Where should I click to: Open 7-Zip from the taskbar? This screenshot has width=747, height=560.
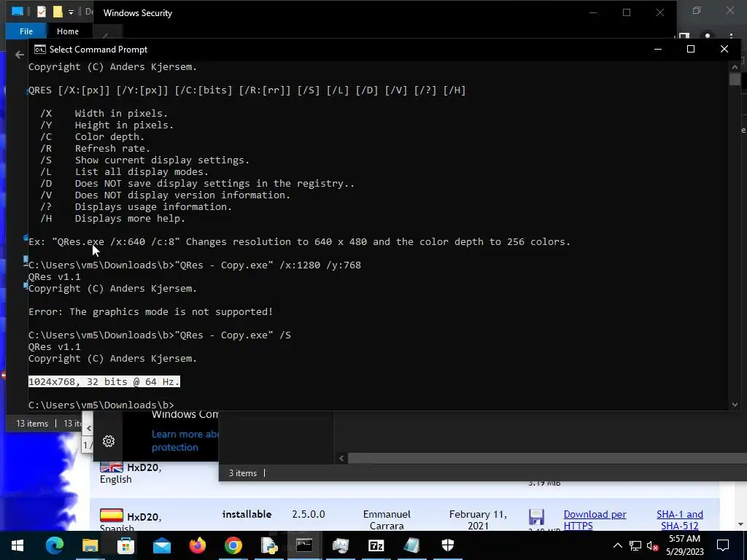(376, 545)
